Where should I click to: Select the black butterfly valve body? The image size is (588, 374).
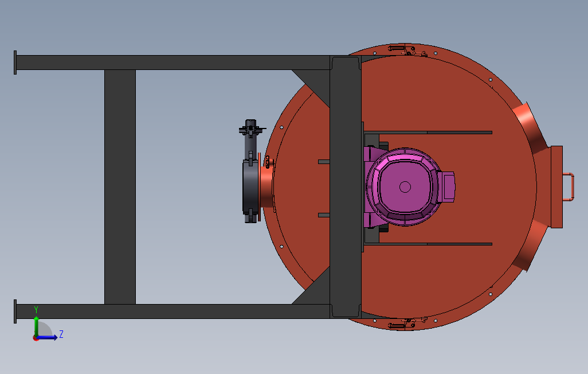250,187
